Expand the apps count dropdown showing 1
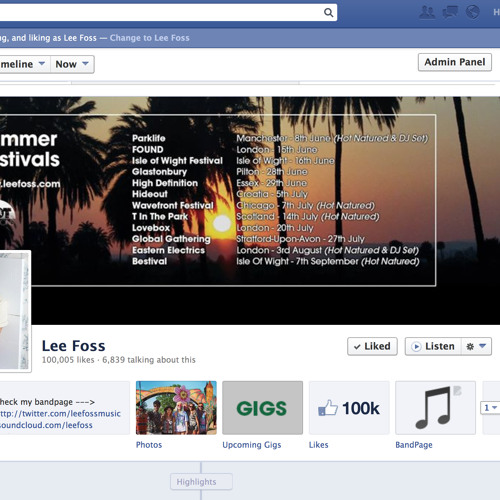Viewport: 500px width, 500px height. (x=490, y=408)
